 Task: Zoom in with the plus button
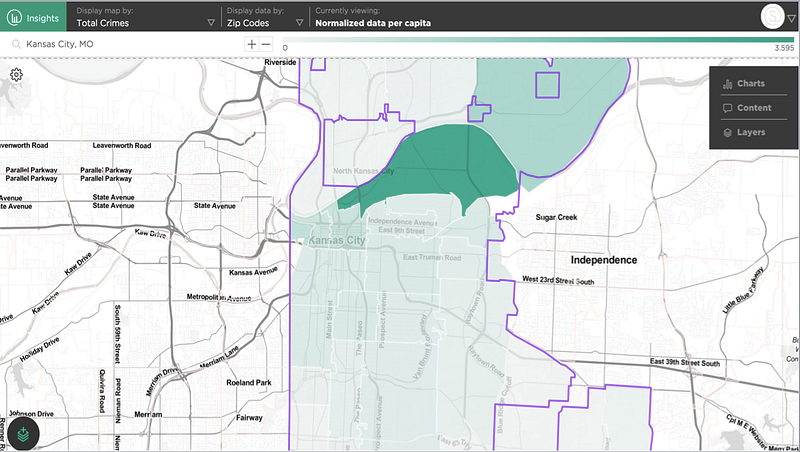pyautogui.click(x=252, y=44)
